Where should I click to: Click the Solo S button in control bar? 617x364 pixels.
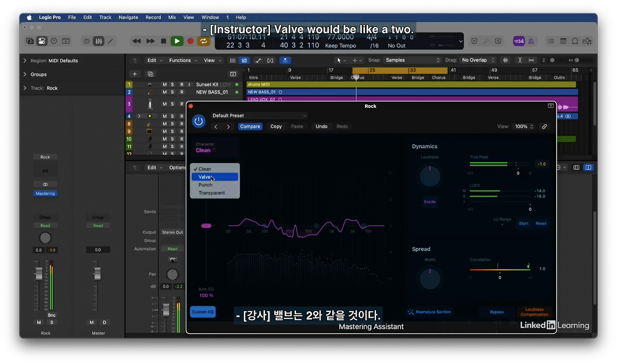pos(498,41)
